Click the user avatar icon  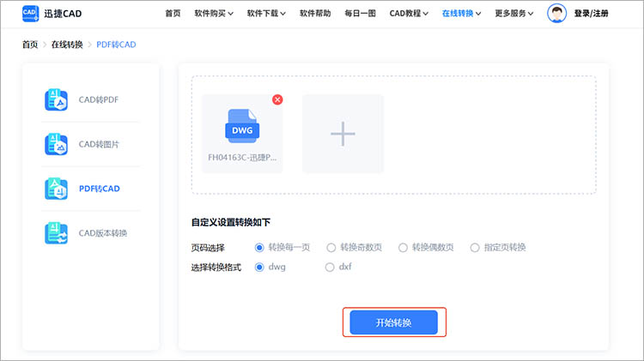pos(556,13)
